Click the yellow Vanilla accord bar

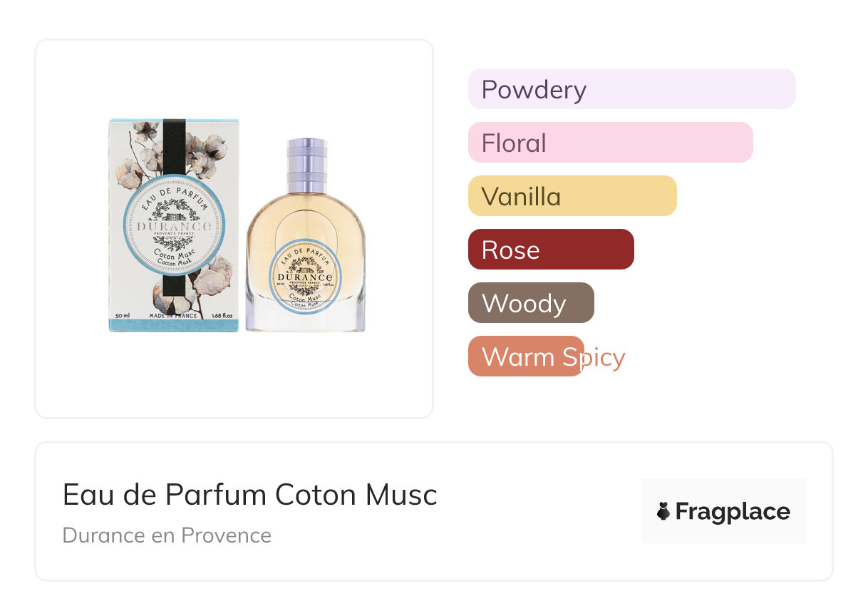572,196
